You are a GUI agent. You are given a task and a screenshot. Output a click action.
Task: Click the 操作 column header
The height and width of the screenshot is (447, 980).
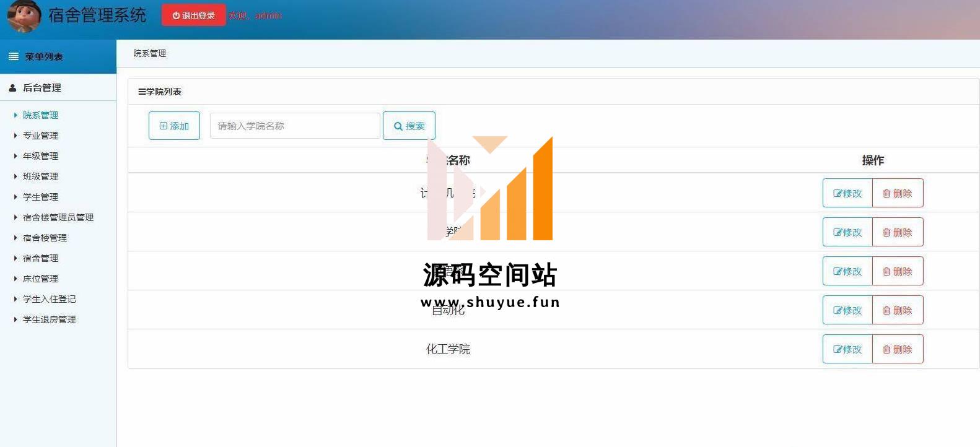click(873, 160)
